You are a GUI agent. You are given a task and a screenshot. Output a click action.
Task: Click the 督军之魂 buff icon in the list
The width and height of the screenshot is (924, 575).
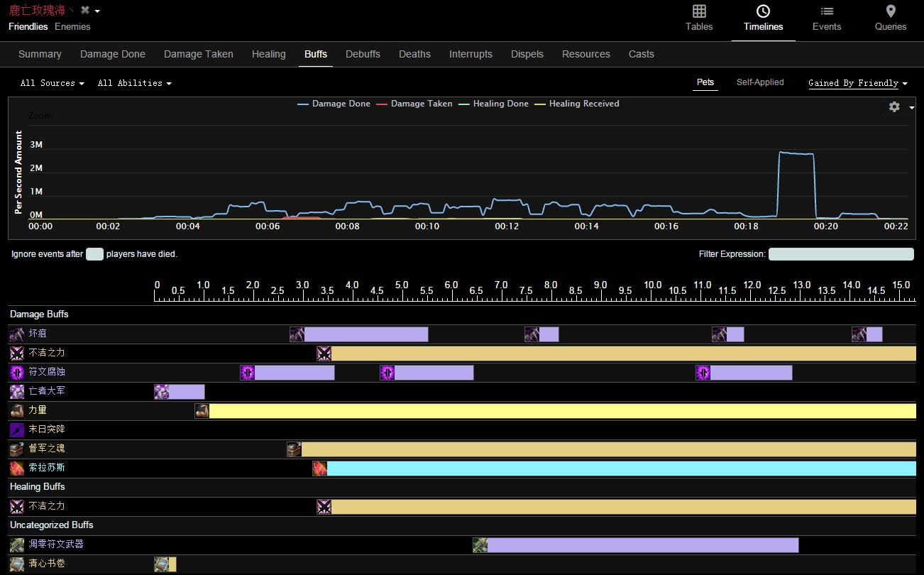17,449
